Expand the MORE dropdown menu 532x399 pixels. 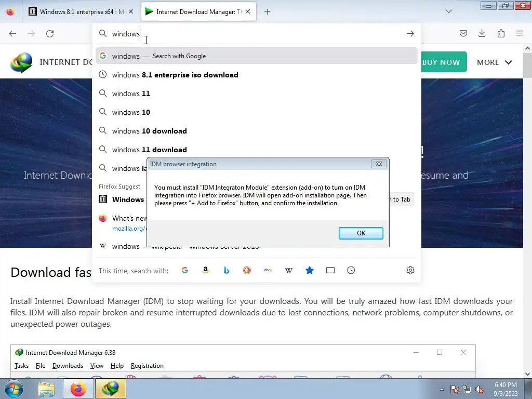click(x=495, y=62)
